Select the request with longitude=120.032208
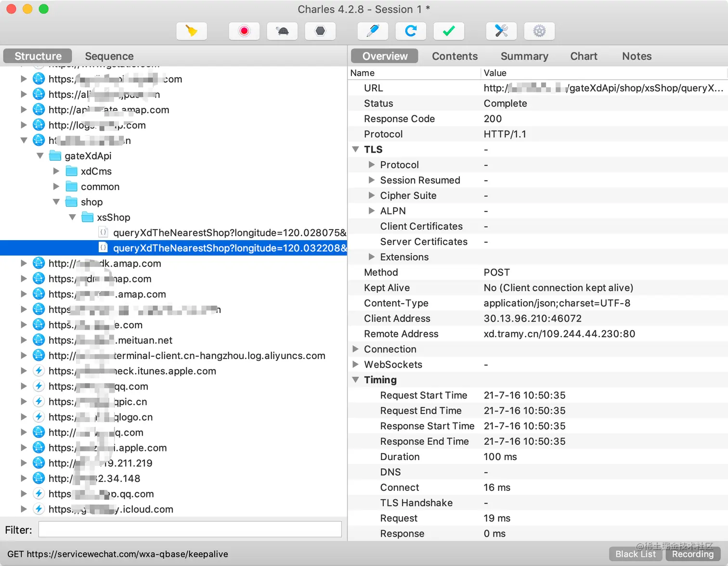728x566 pixels. (173, 248)
